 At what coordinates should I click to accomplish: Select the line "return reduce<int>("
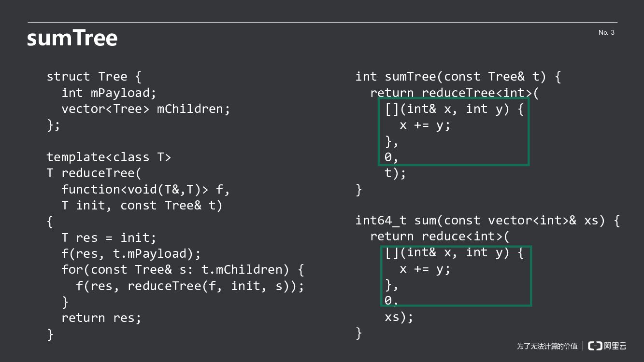coord(440,236)
